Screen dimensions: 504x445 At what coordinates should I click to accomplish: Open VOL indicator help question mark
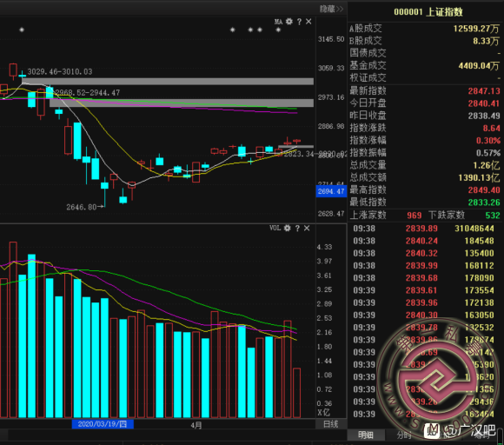[297, 229]
